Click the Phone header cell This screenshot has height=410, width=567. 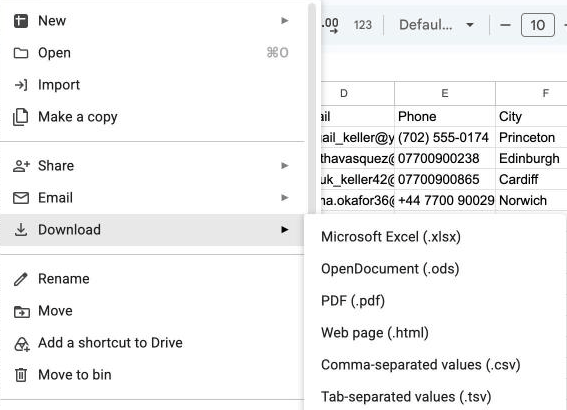click(445, 116)
